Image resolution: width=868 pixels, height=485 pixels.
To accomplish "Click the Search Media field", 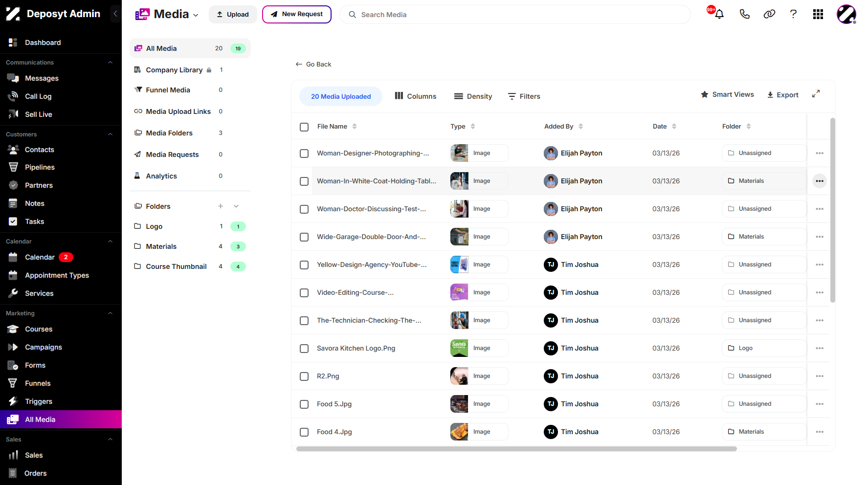I will pos(515,15).
